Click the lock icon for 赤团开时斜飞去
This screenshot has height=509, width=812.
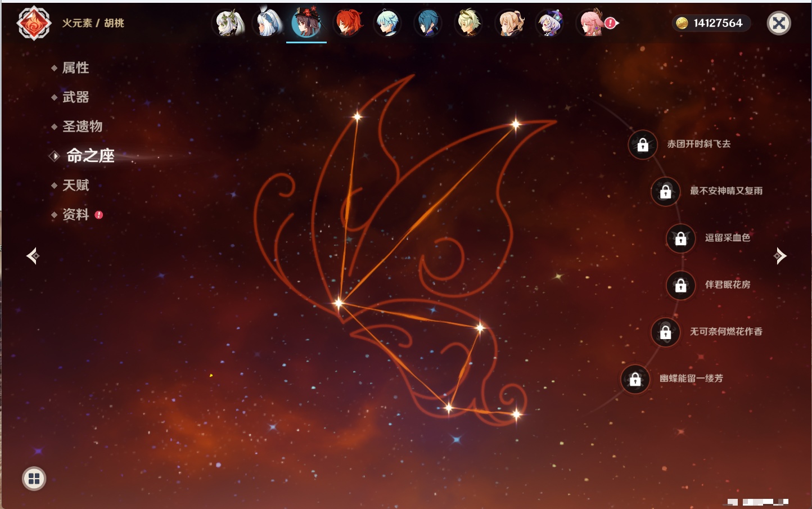(643, 145)
